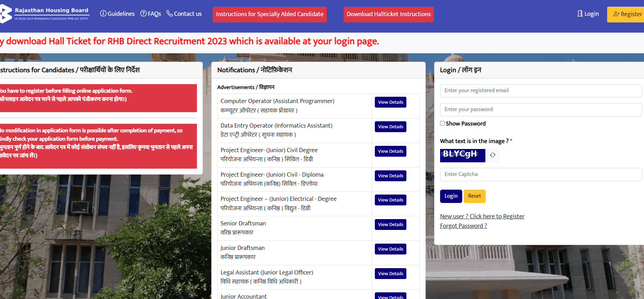Enable the Show Password checkbox
The width and height of the screenshot is (644, 299).
443,123
